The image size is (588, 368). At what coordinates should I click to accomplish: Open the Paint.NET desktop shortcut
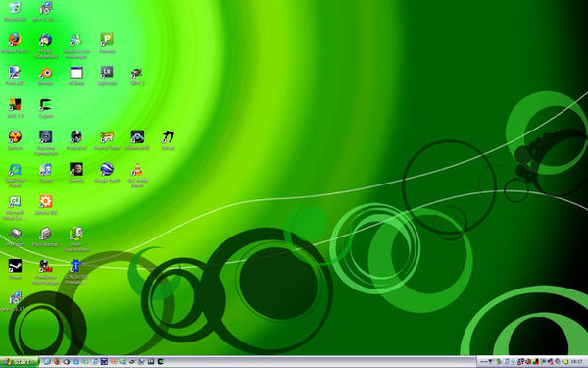click(x=15, y=73)
